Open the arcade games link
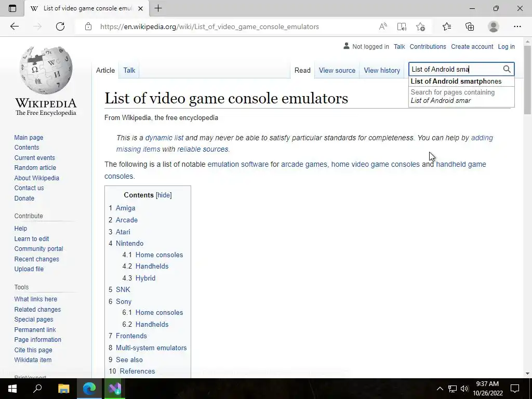 point(304,164)
